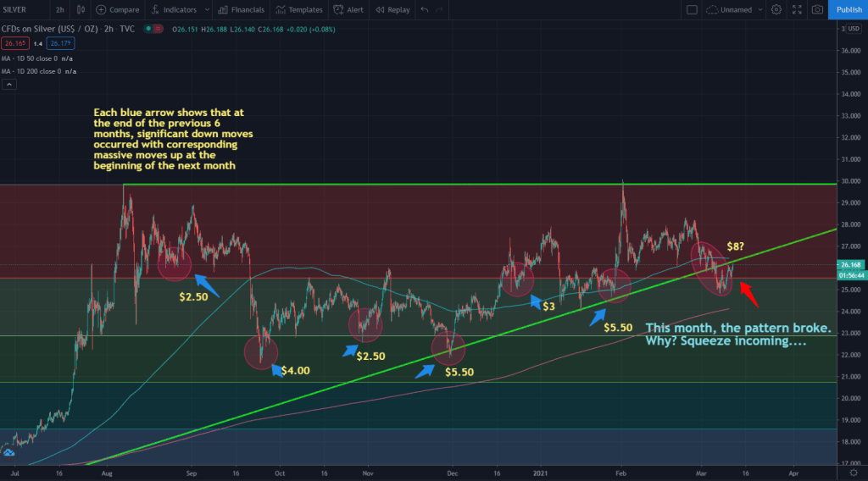
Task: Open chart settings gear
Action: (x=776, y=10)
